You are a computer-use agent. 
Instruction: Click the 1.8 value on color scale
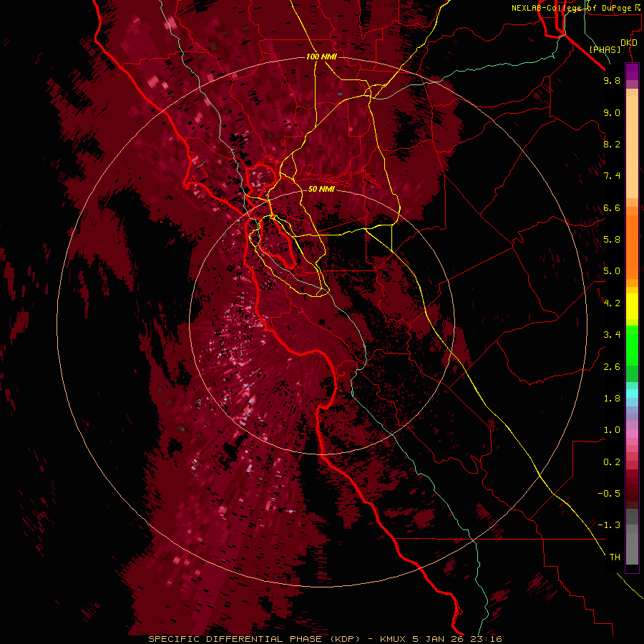click(x=612, y=399)
